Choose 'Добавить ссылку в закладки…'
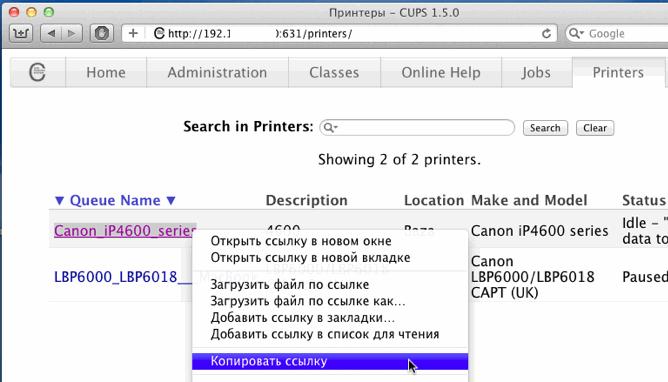 (330, 318)
